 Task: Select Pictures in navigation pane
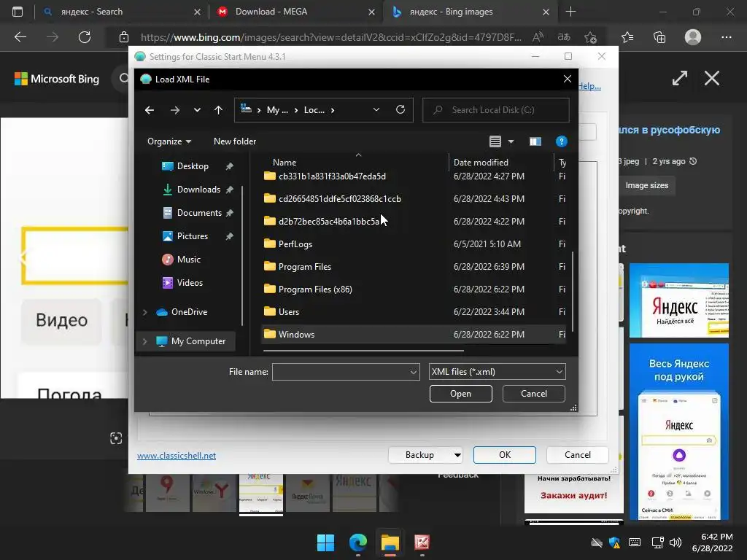tap(193, 236)
